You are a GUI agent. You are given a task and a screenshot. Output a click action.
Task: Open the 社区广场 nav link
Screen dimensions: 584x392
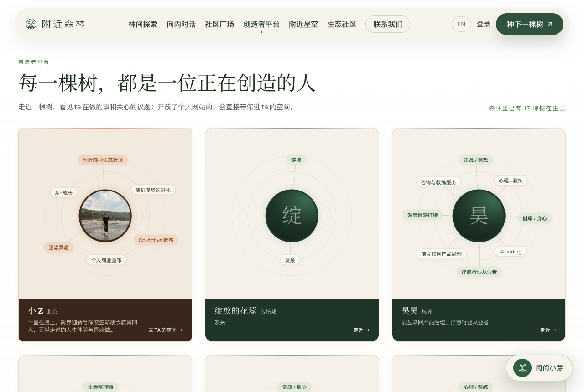219,24
